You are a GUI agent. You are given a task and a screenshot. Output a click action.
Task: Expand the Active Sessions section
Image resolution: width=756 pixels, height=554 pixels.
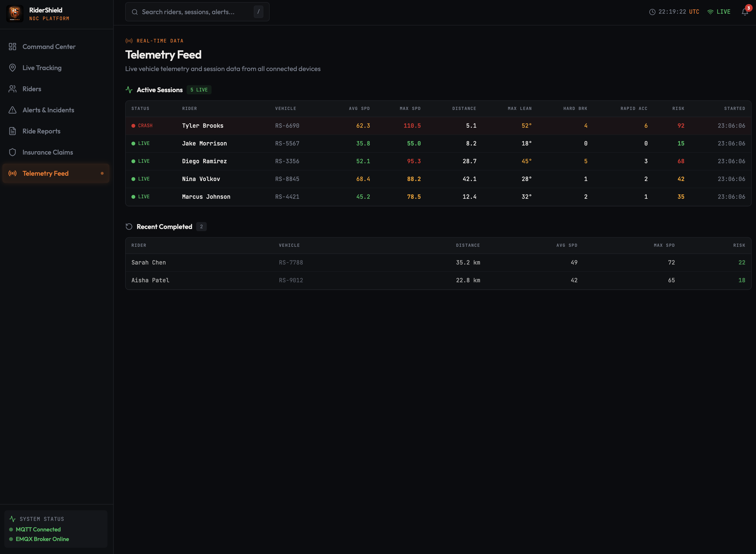click(159, 90)
